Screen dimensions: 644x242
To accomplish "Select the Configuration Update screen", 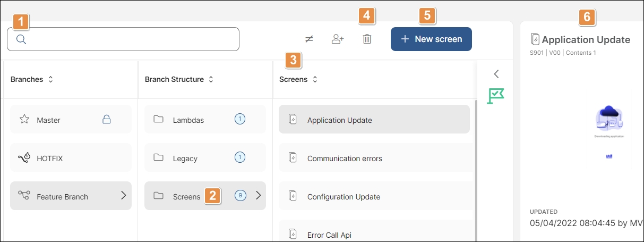I will click(374, 196).
